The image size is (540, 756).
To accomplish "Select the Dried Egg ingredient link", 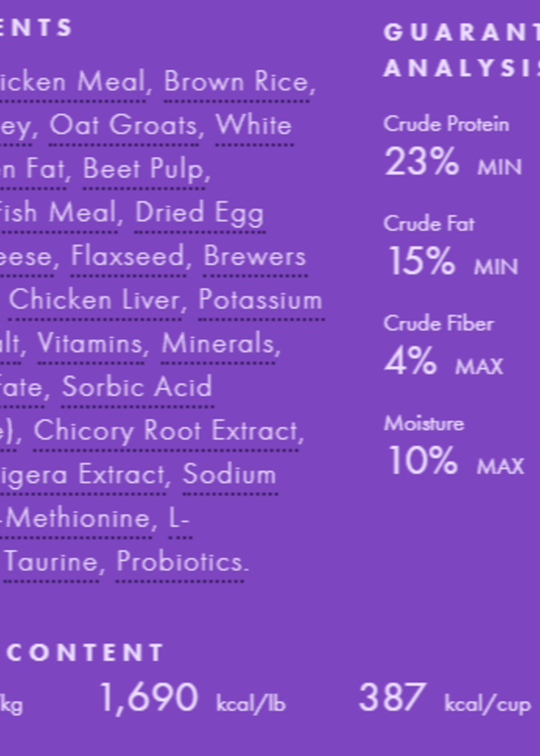I will point(199,213).
